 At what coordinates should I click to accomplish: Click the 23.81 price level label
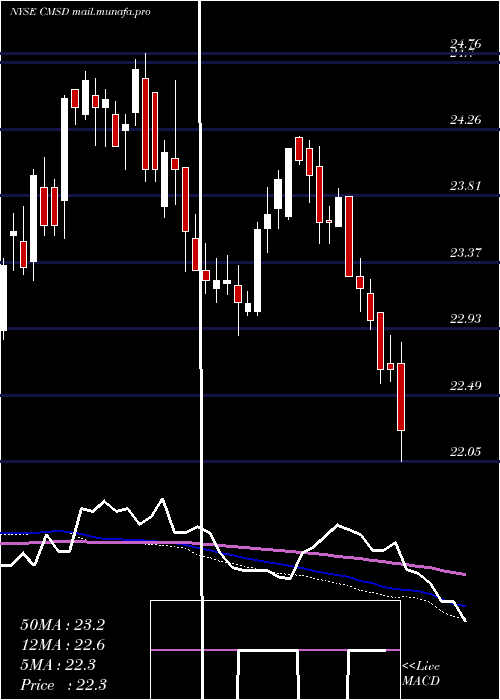click(466, 186)
